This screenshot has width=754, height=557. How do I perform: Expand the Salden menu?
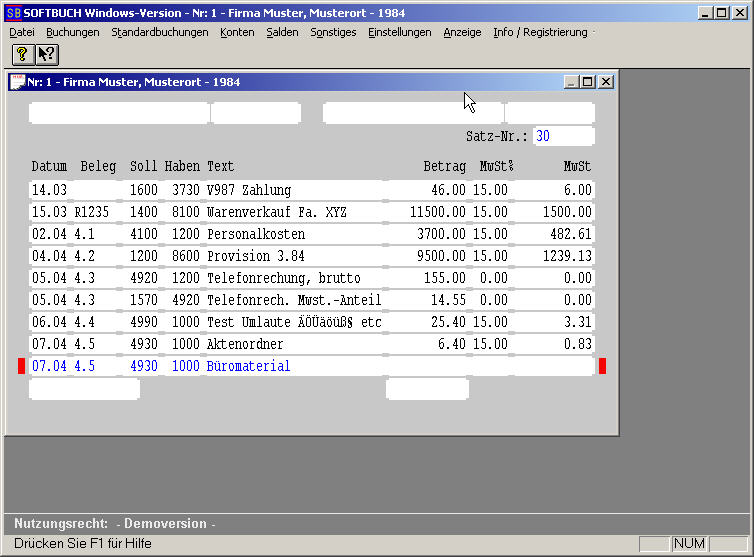(282, 32)
